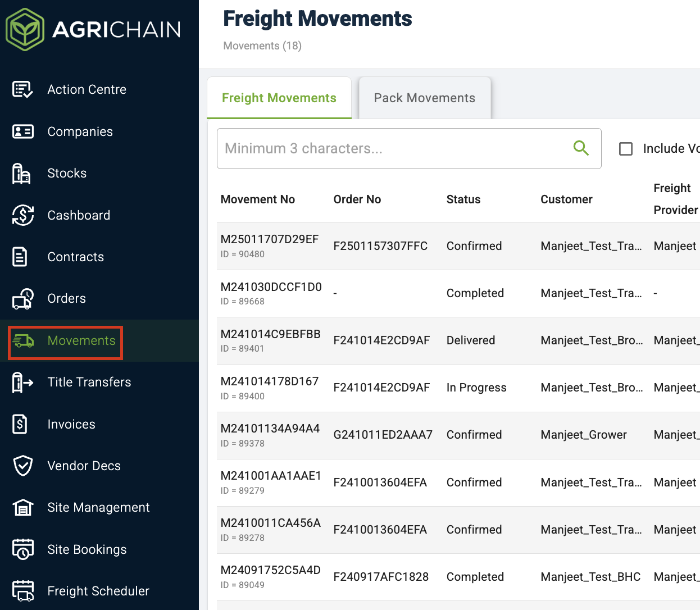Click the Action Centre checklist icon
This screenshot has width=700, height=610.
[22, 89]
